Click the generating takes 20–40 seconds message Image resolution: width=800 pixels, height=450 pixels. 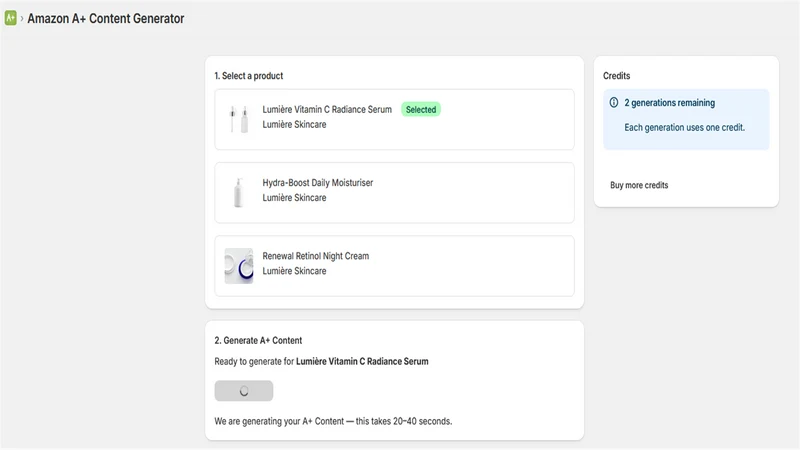333,421
